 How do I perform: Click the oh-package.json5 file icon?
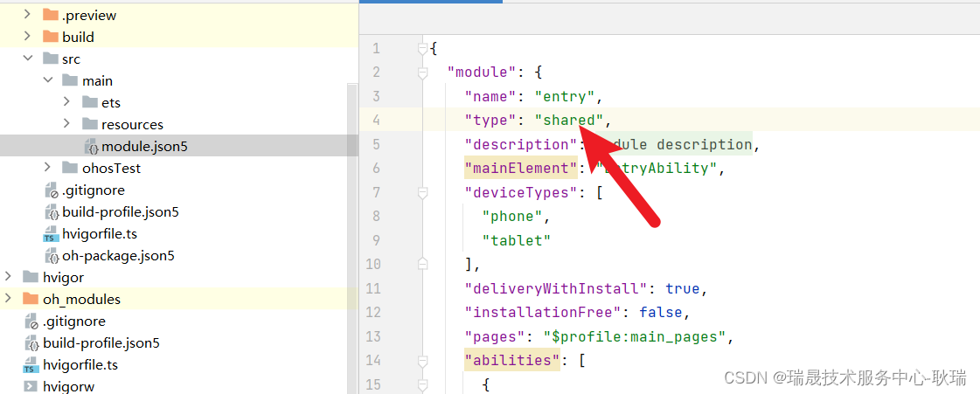pos(52,255)
